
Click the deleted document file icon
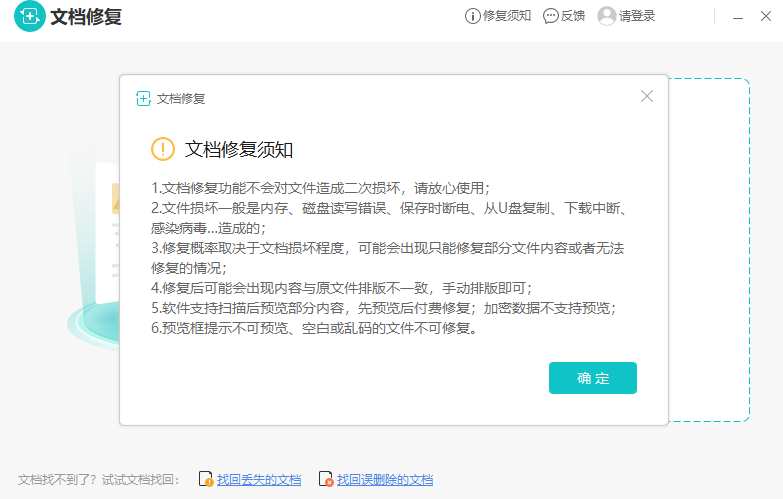326,479
